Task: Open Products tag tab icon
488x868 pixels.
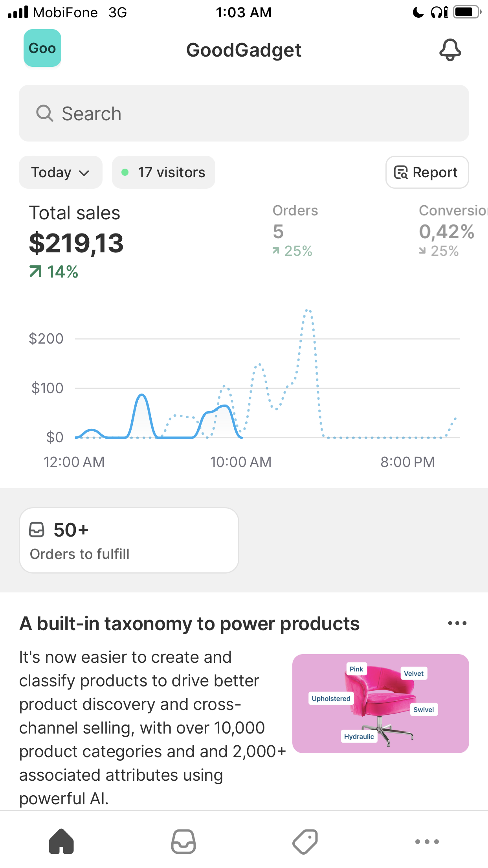Action: [x=305, y=841]
